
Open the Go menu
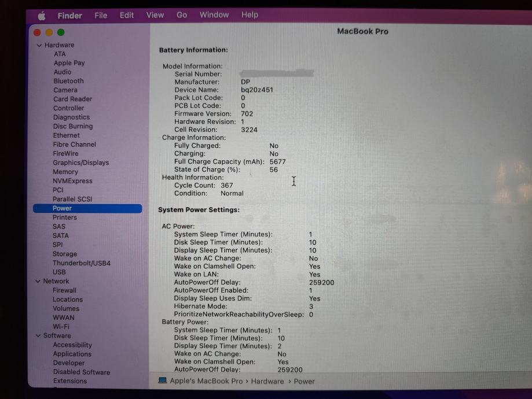click(x=182, y=15)
